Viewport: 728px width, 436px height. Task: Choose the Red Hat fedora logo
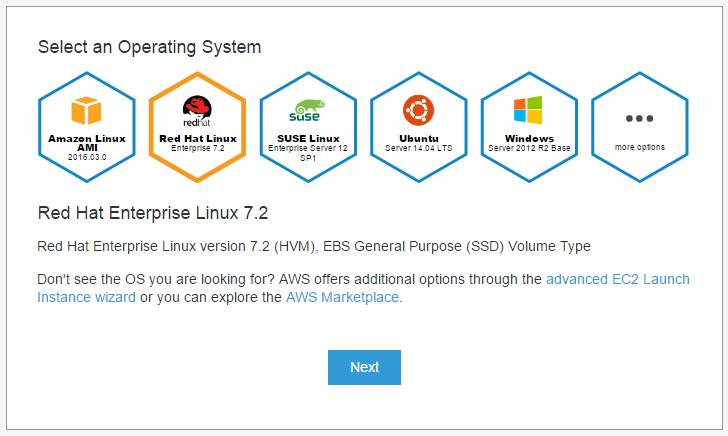click(x=197, y=111)
